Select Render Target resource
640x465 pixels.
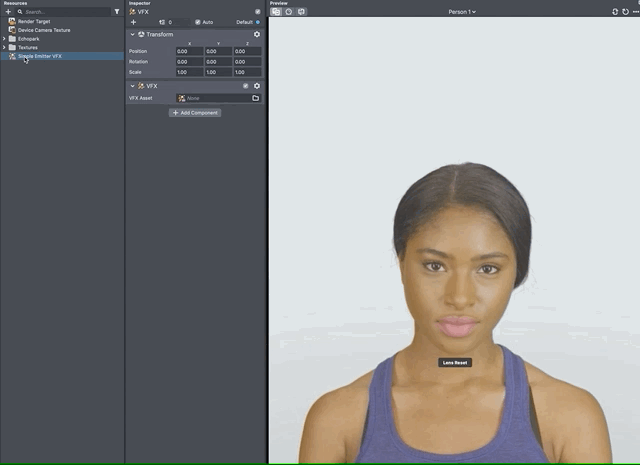click(x=33, y=21)
